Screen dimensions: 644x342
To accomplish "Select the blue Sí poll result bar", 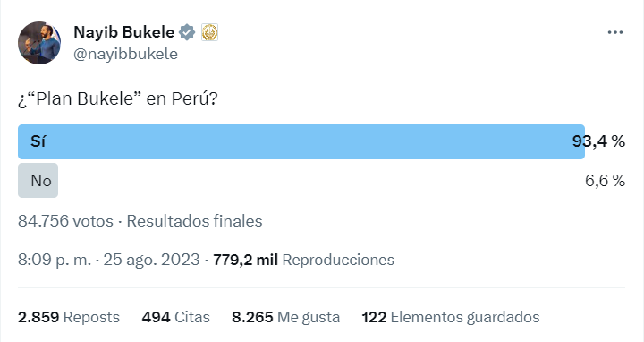I will pos(301,141).
